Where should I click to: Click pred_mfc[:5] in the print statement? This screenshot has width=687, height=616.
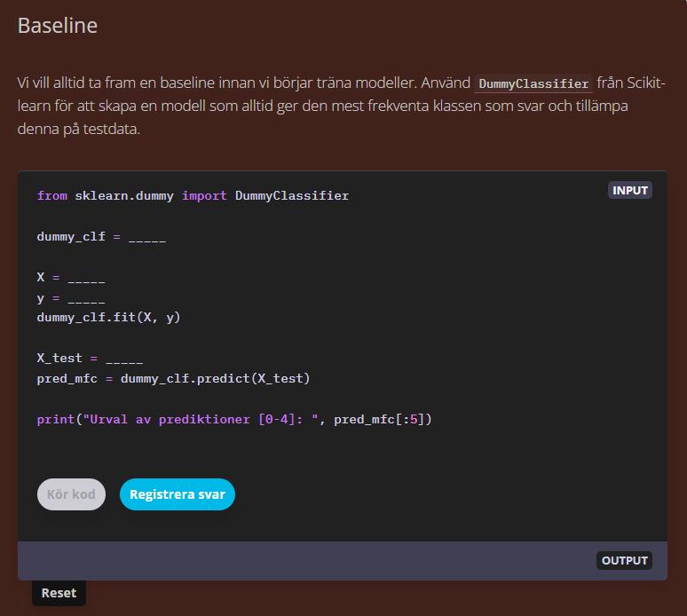click(x=382, y=419)
